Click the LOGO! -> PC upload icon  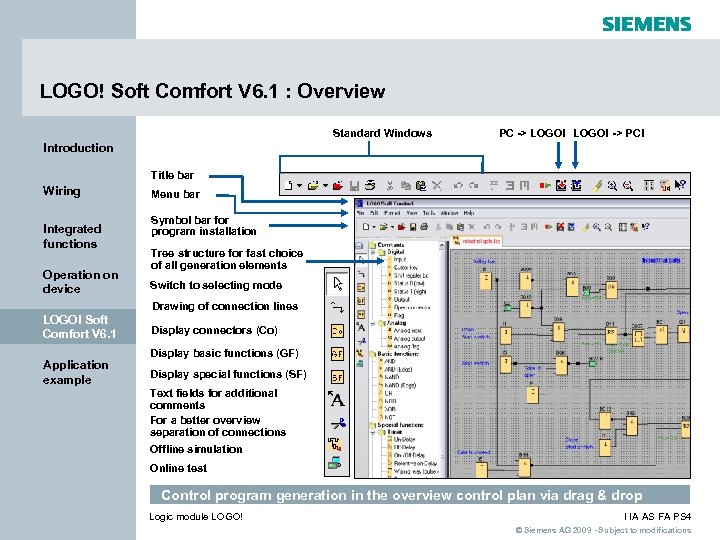(576, 186)
